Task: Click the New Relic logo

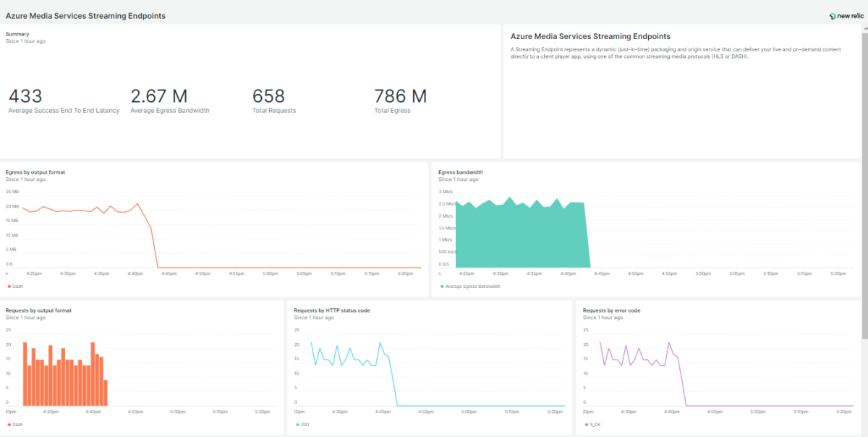Action: (x=845, y=15)
